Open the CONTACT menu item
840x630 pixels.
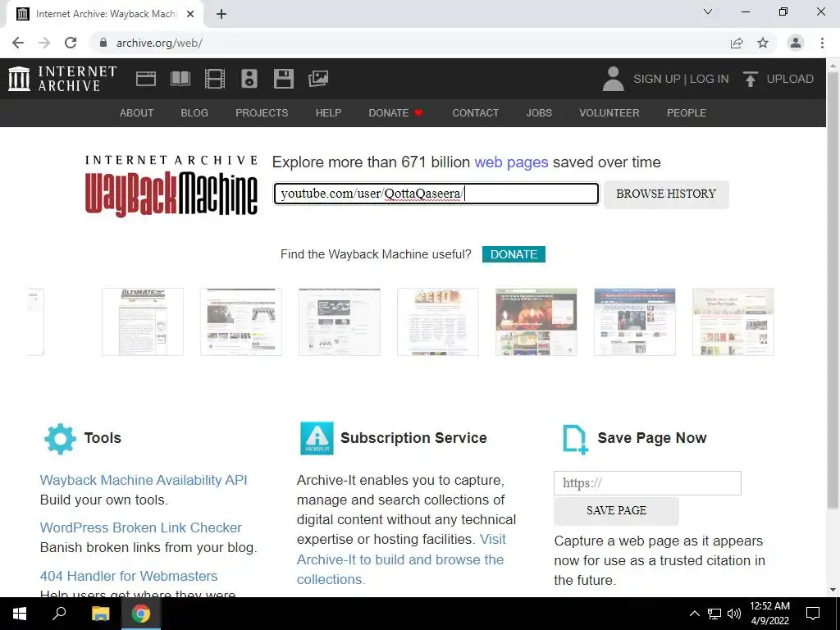475,113
